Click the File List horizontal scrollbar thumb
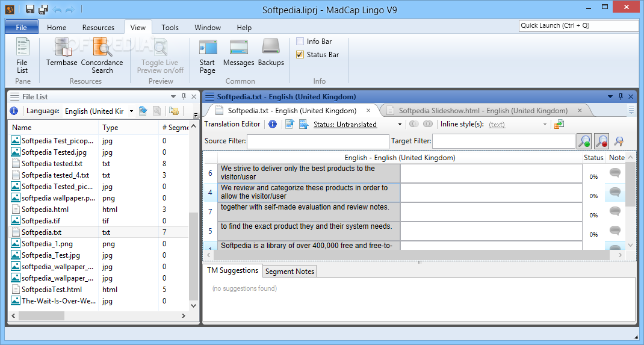Screen dimensions: 644x345 (x=42, y=315)
